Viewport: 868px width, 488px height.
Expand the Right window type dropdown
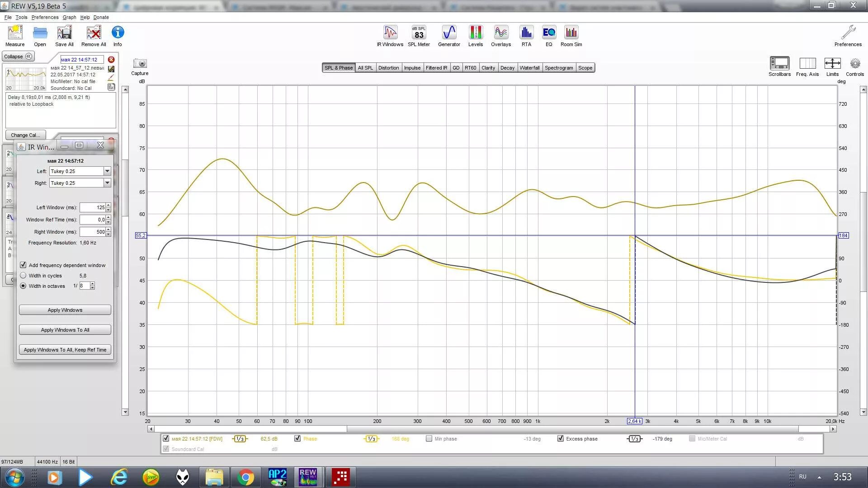(x=107, y=183)
